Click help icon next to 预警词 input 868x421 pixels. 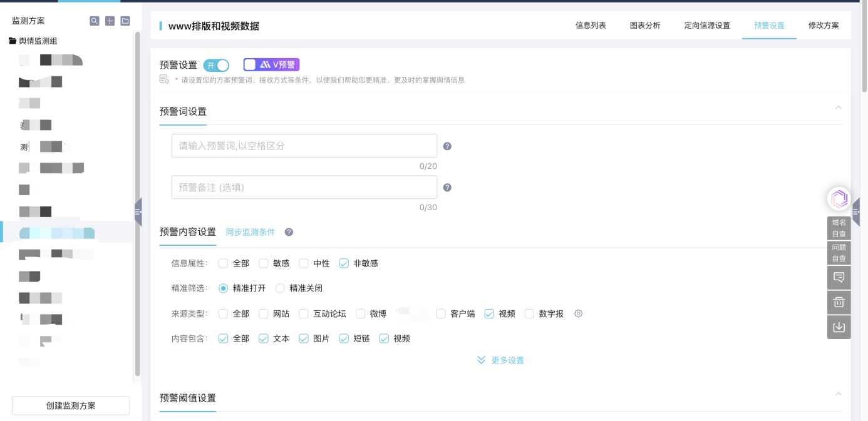coord(447,146)
